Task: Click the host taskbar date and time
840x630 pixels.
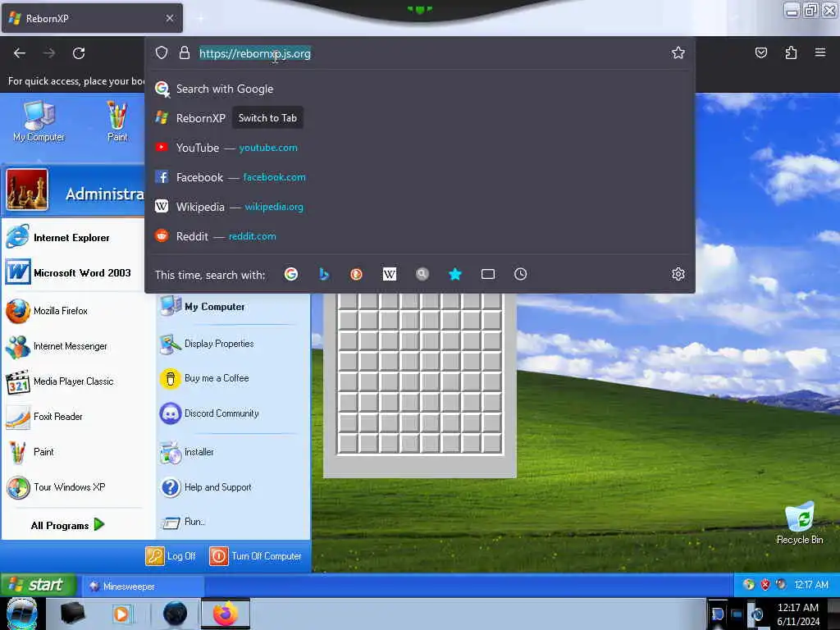Action: tap(798, 614)
